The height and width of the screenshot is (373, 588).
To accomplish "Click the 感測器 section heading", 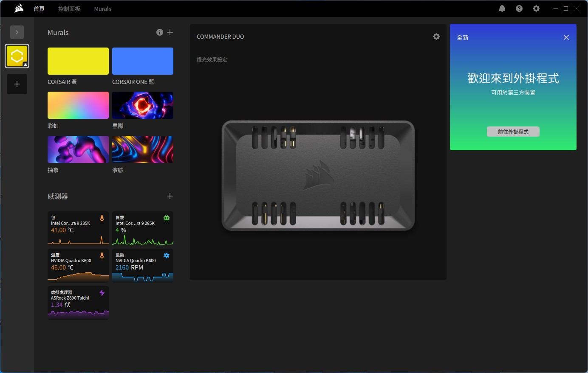I will [x=58, y=196].
